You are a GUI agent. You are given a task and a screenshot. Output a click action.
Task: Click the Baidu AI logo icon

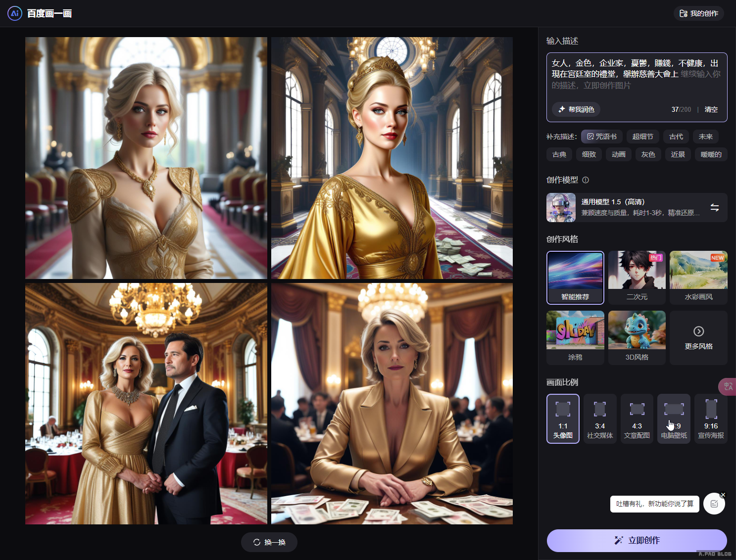pos(14,13)
